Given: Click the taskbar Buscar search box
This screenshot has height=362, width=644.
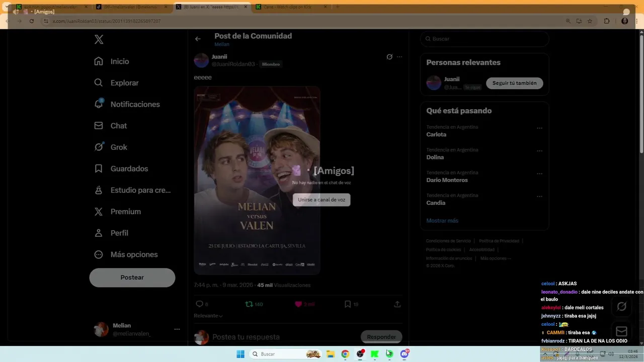Looking at the screenshot, I should click(286, 354).
